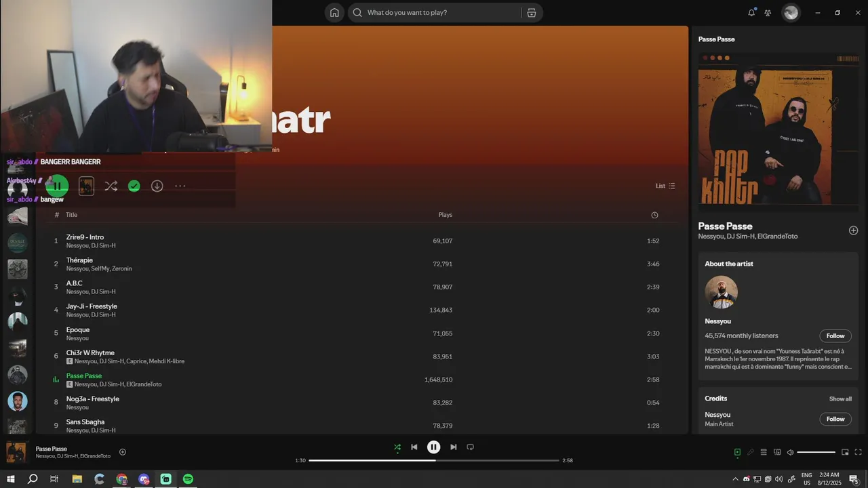Viewport: 868px width, 488px height.
Task: Click the 'Title' column header
Action: point(71,215)
